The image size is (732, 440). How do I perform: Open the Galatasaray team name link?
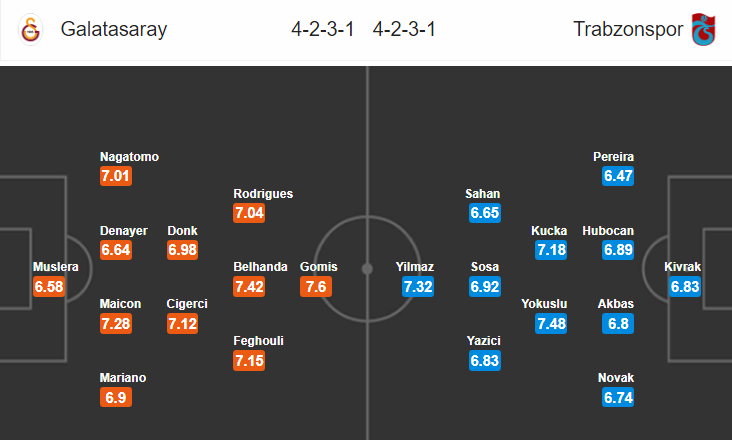[x=114, y=29]
